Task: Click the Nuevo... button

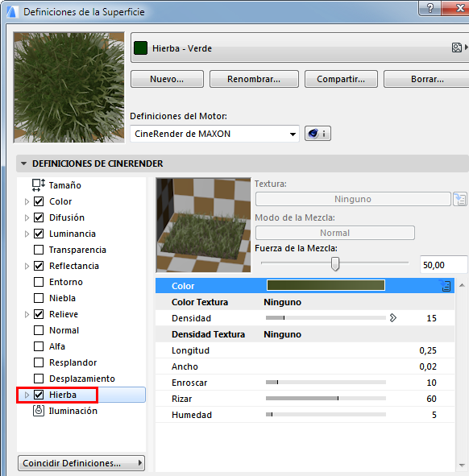Action: tap(167, 79)
